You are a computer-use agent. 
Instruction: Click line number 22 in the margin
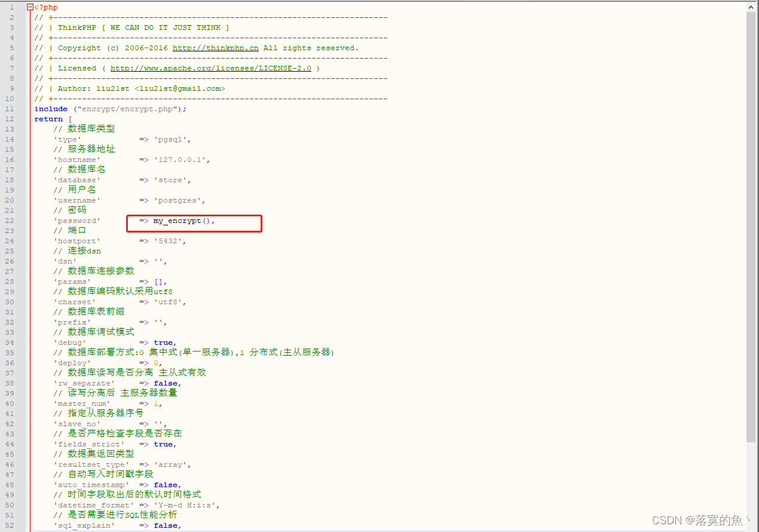pos(9,220)
